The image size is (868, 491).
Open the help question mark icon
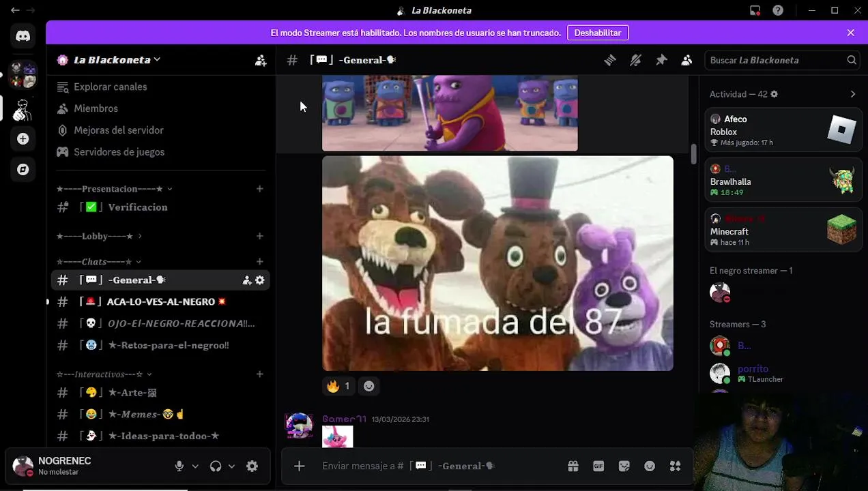[778, 10]
